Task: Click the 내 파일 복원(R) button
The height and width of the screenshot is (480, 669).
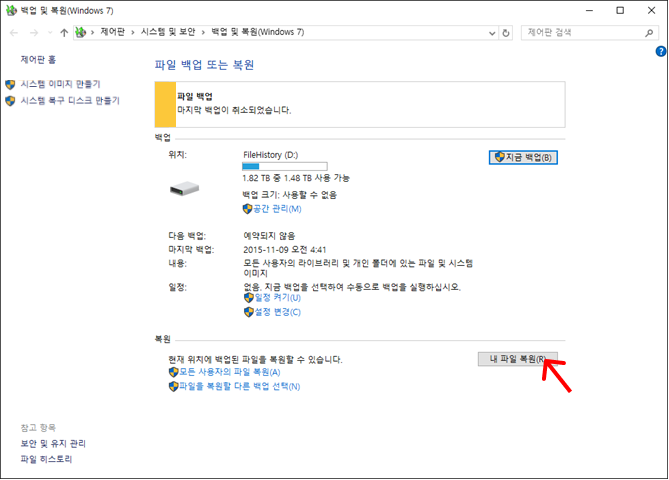Action: click(x=517, y=359)
